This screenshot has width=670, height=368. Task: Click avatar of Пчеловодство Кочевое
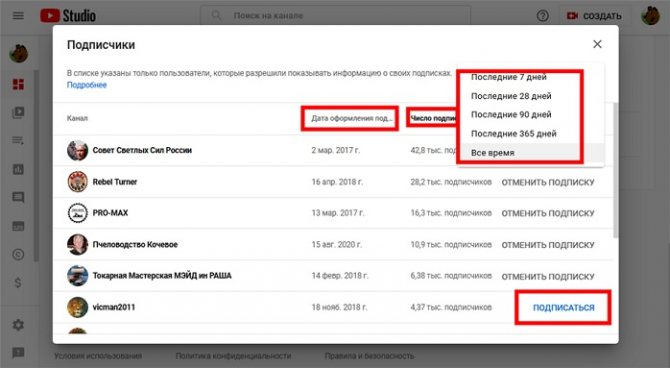77,244
